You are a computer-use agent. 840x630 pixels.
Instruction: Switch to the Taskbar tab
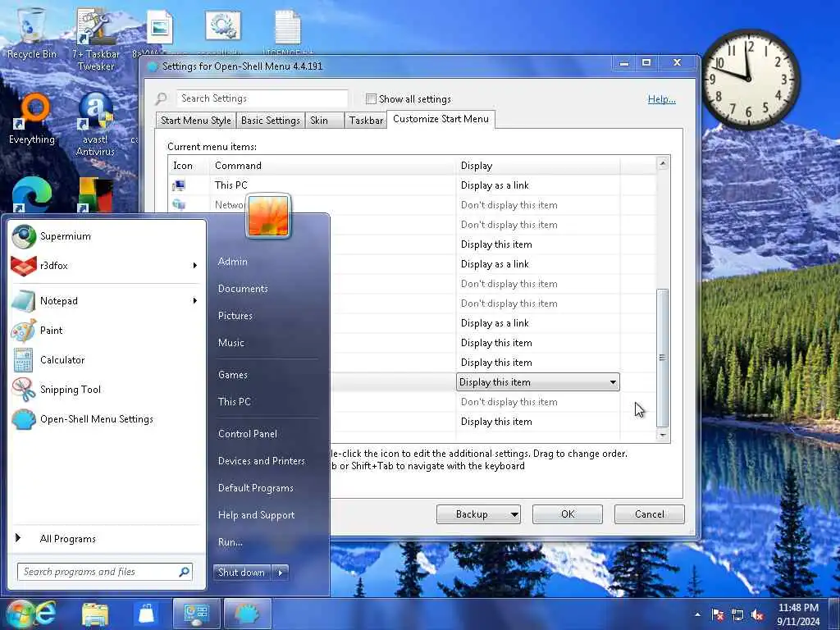pos(365,121)
